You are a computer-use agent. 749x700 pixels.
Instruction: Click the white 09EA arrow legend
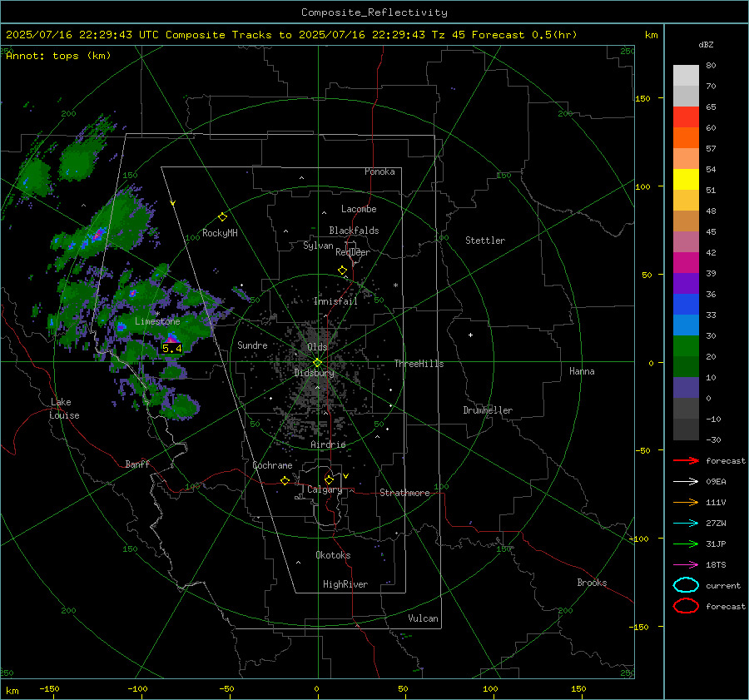coord(686,482)
